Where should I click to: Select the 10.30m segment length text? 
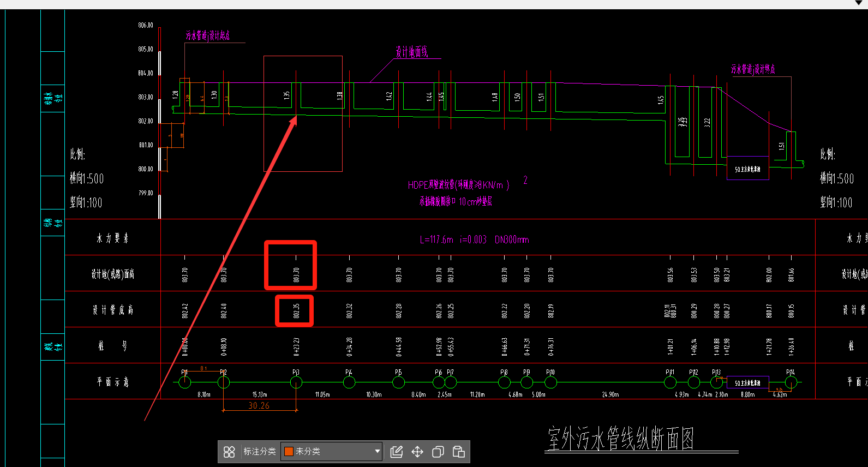tap(374, 394)
